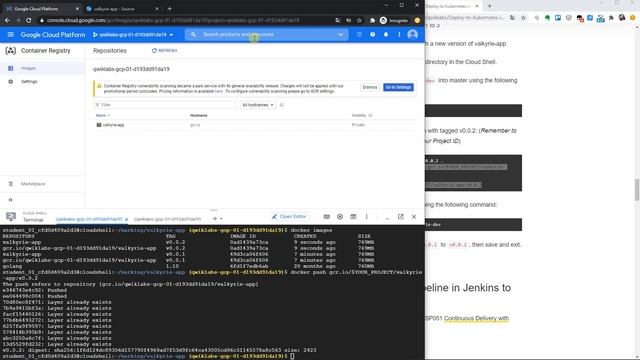Click the Cloud console address bar URL
The height and width of the screenshot is (360, 640).
click(173, 20)
